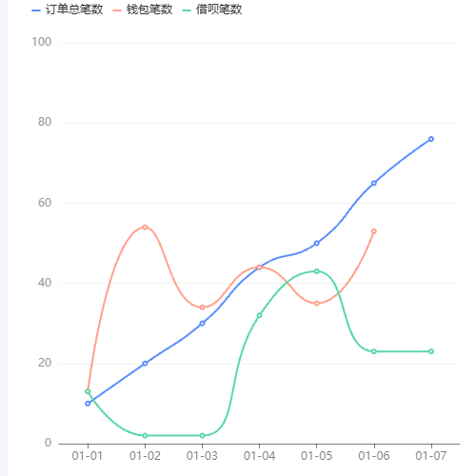Select the blue data point at 01-07

[x=431, y=139]
